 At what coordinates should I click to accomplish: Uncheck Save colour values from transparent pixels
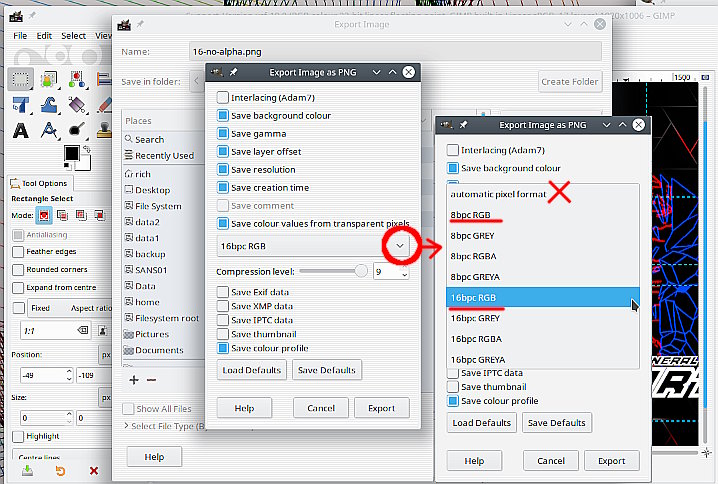tap(223, 223)
